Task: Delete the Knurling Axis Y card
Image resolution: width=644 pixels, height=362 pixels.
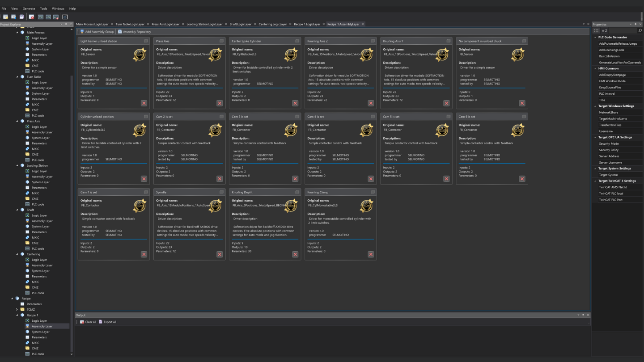Action: tap(446, 103)
